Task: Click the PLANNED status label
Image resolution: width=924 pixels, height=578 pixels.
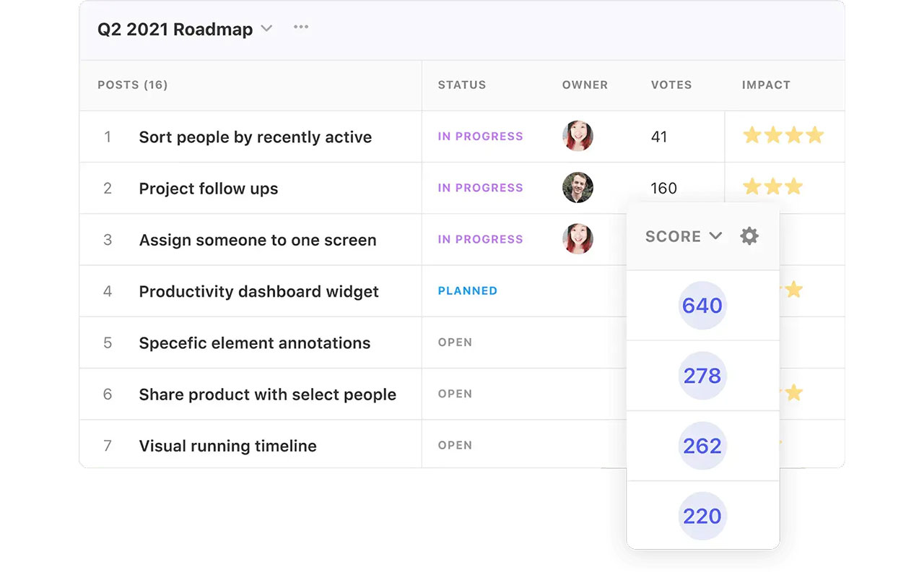Action: point(467,291)
